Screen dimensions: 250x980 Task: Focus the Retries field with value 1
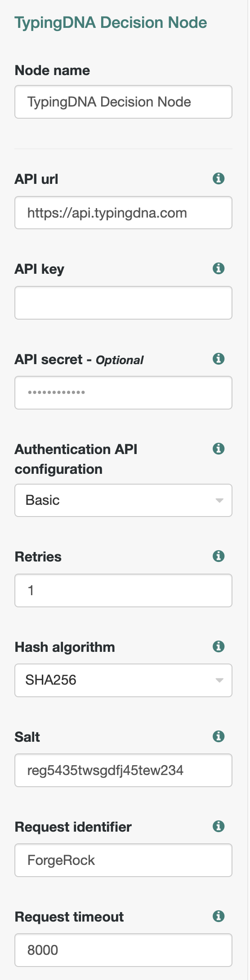[123, 590]
